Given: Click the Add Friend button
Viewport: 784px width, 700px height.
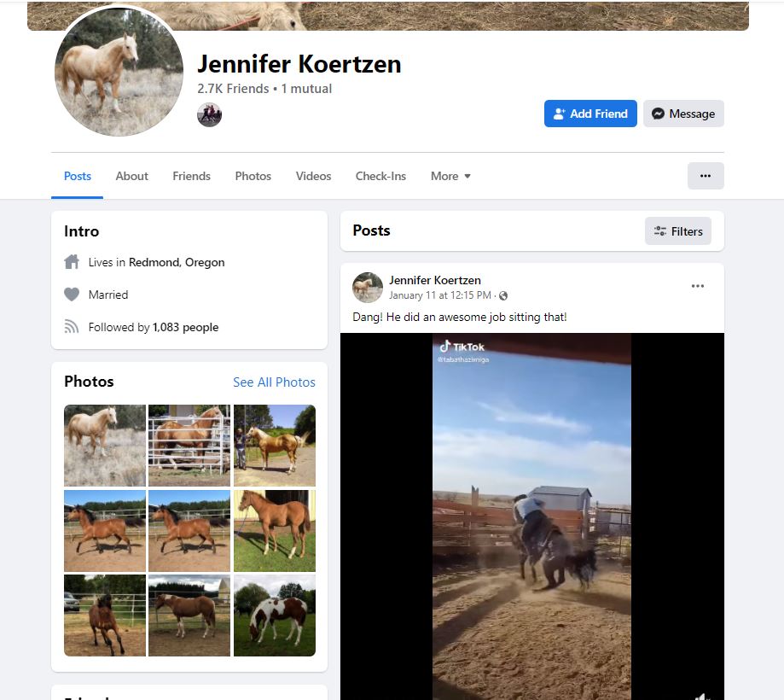Looking at the screenshot, I should coord(590,114).
